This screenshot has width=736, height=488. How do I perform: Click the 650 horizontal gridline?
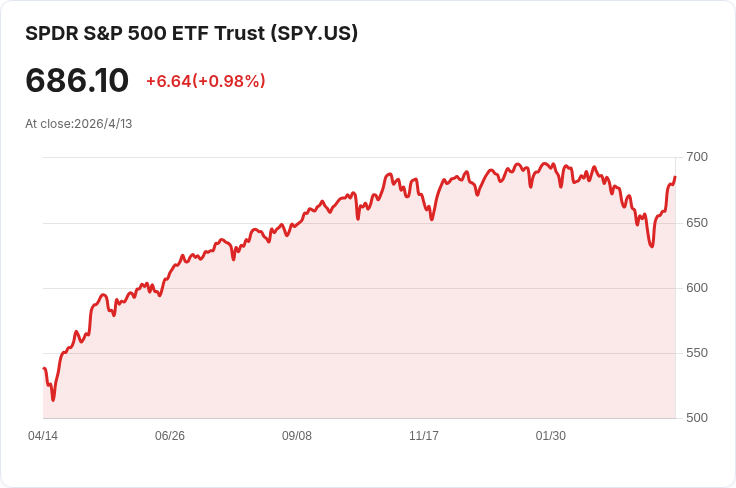tap(359, 223)
